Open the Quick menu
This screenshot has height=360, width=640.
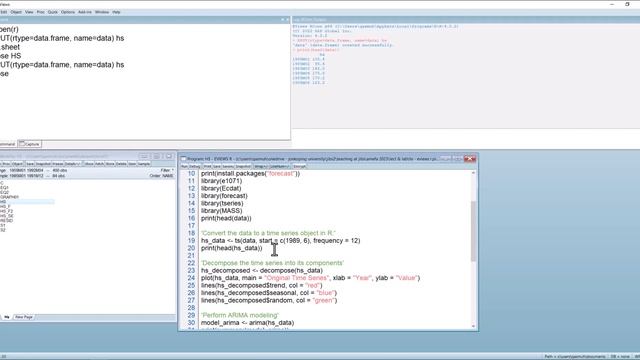53,12
